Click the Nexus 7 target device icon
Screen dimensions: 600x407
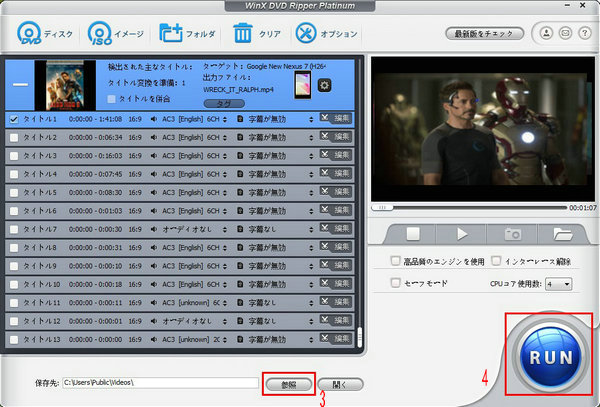[x=302, y=85]
